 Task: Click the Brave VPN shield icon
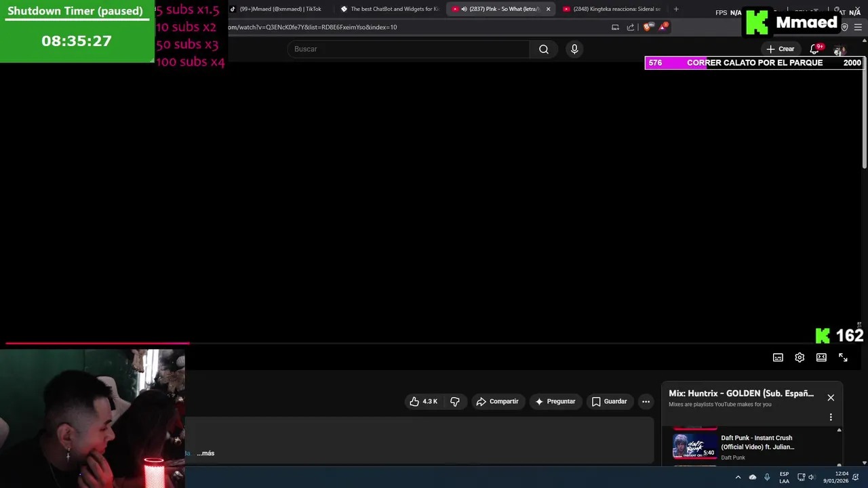pyautogui.click(x=844, y=27)
